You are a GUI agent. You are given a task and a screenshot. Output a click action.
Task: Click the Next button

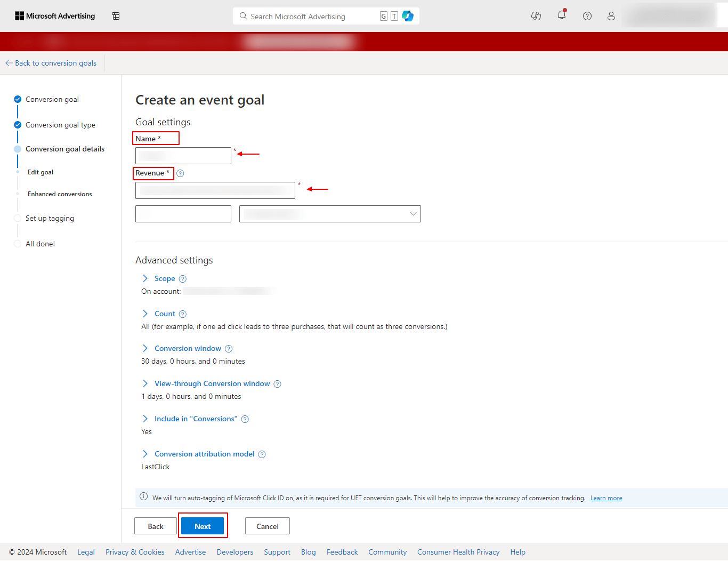203,526
